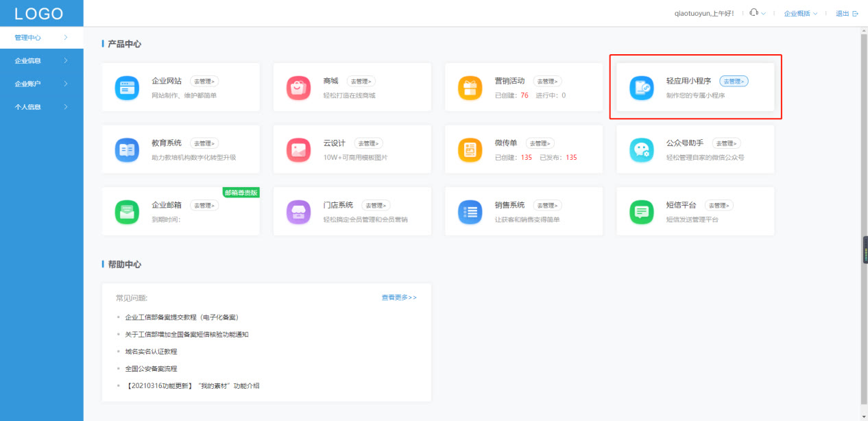Expand 个人信息 sidebar menu
The width and height of the screenshot is (868, 421).
(x=42, y=107)
